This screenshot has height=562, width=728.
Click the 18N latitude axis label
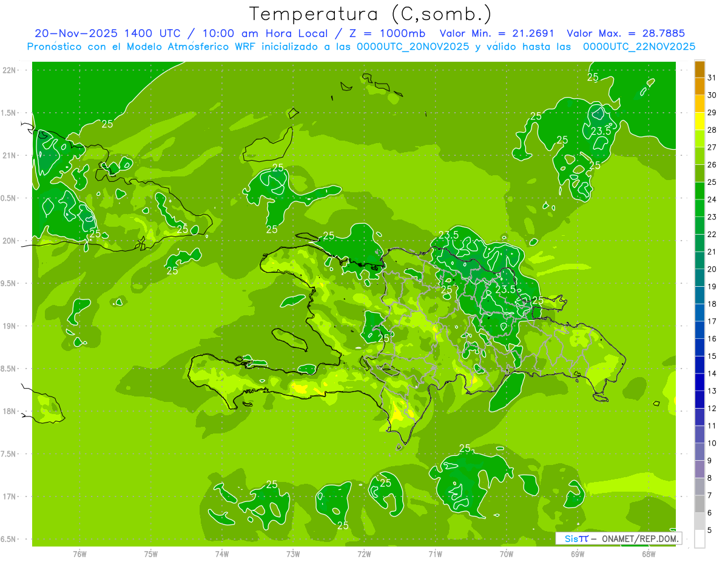pyautogui.click(x=10, y=412)
